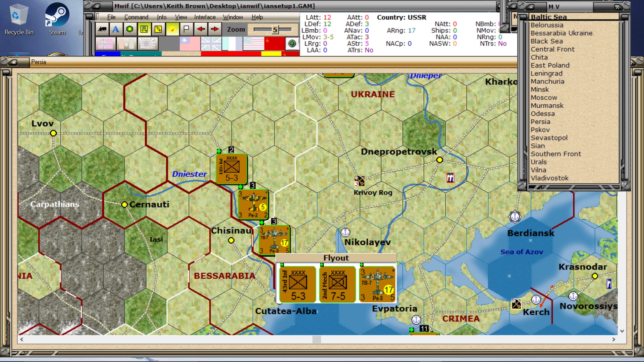Click the yellow 7-4 unit values icon
The height and width of the screenshot is (362, 644).
pos(158,29)
